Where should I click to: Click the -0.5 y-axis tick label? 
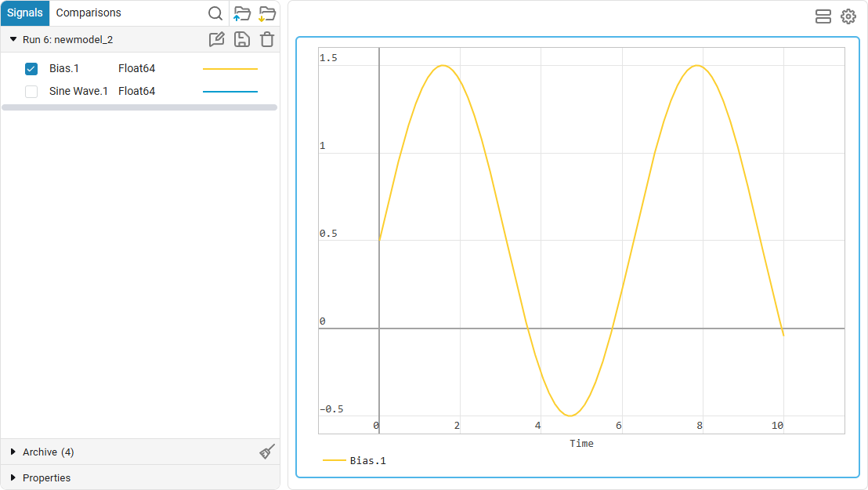[x=331, y=409]
